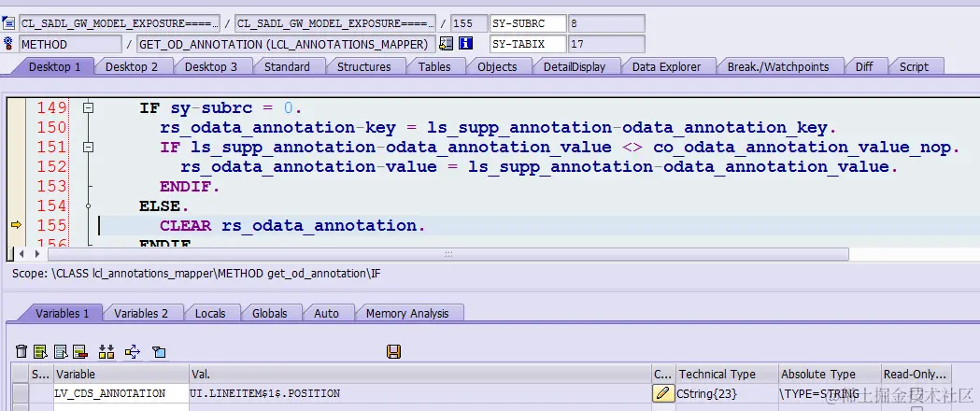Open the Structures tab

pos(363,67)
